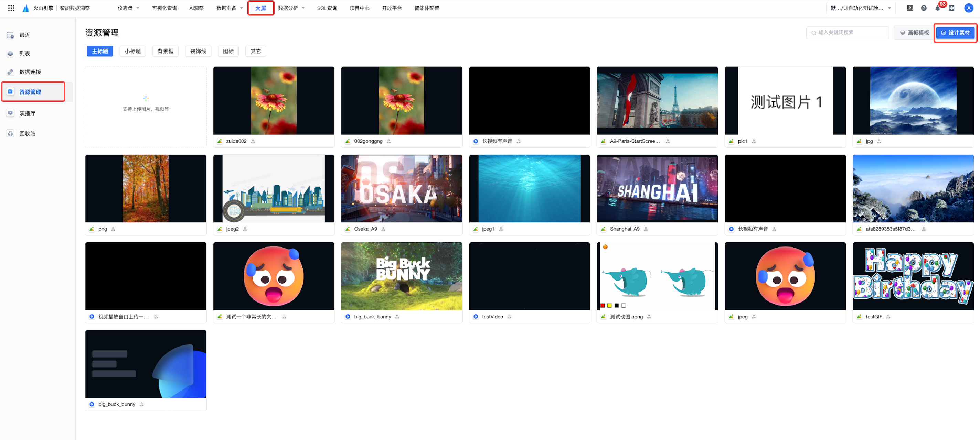Select the 其它 filter tab

(256, 51)
